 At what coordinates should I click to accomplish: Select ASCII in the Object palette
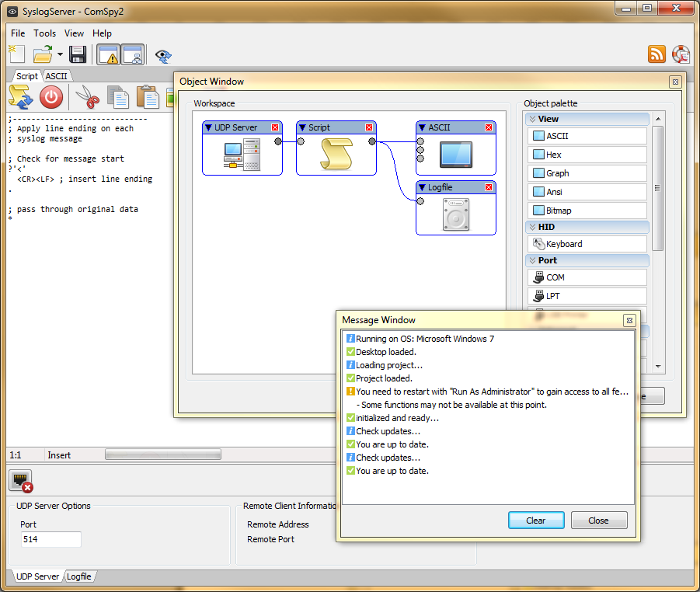coord(587,136)
